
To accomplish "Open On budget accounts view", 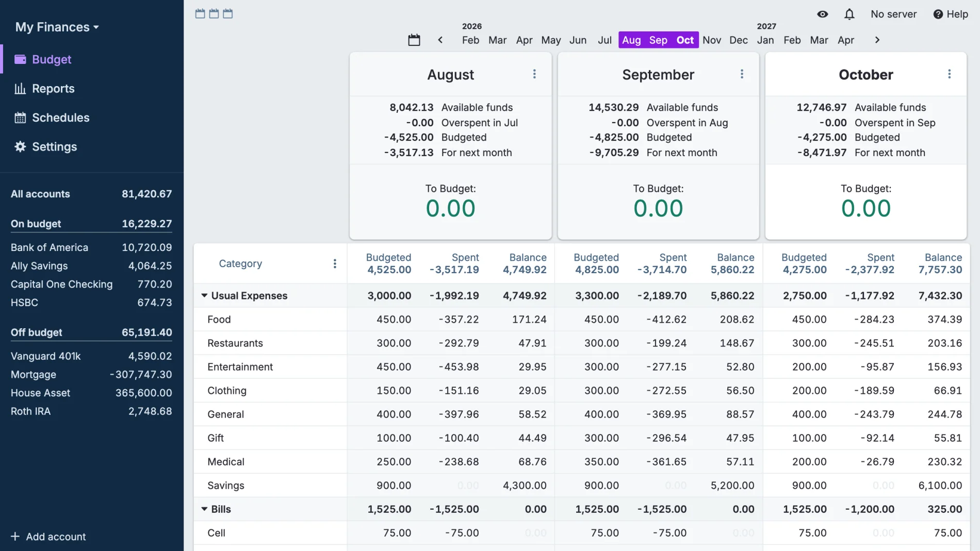I will [x=91, y=224].
